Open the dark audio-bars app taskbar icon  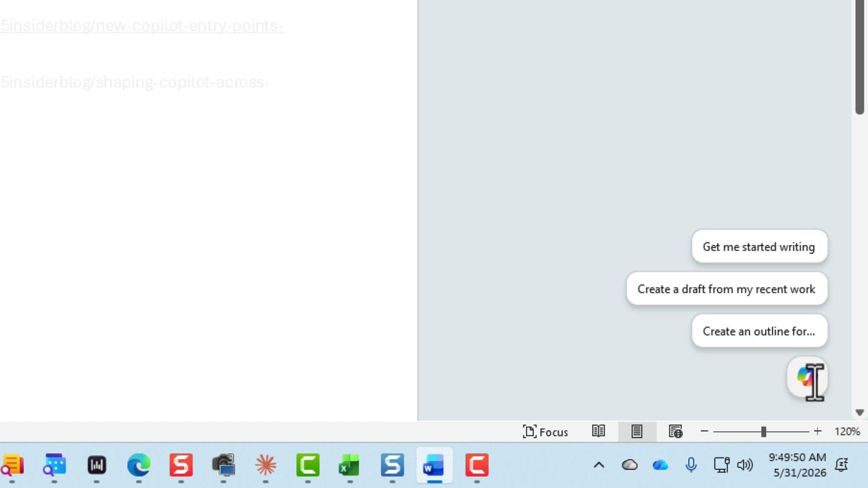[x=97, y=465]
